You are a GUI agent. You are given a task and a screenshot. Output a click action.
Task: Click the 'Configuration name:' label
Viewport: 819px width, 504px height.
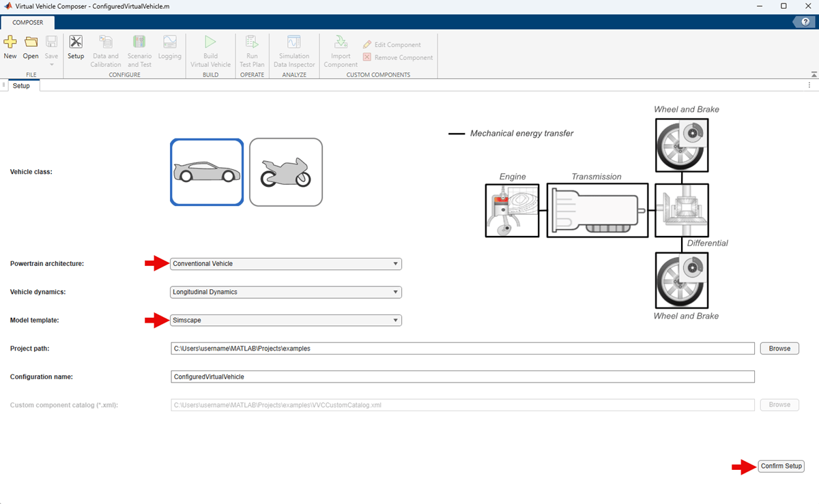coord(41,376)
